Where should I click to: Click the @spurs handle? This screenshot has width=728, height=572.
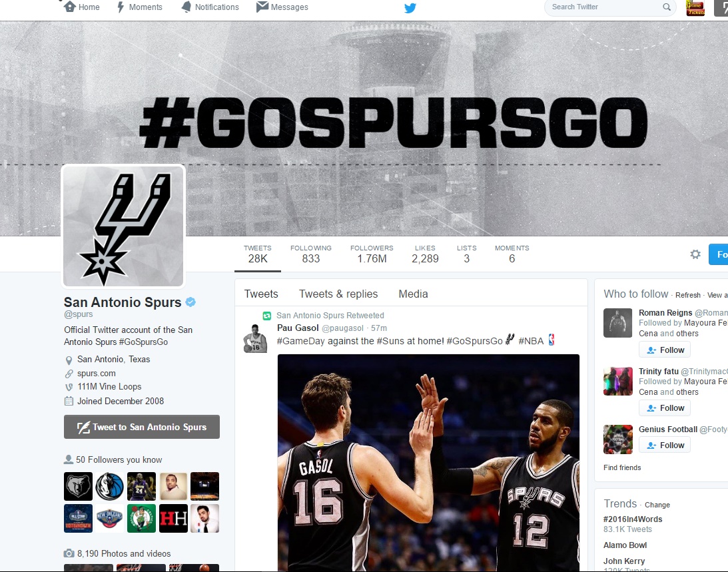click(79, 314)
